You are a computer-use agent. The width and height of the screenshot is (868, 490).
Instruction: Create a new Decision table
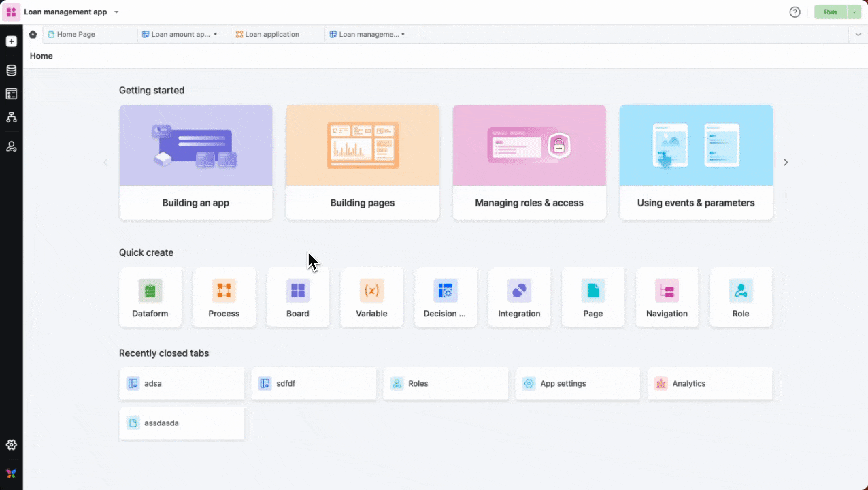coord(446,297)
